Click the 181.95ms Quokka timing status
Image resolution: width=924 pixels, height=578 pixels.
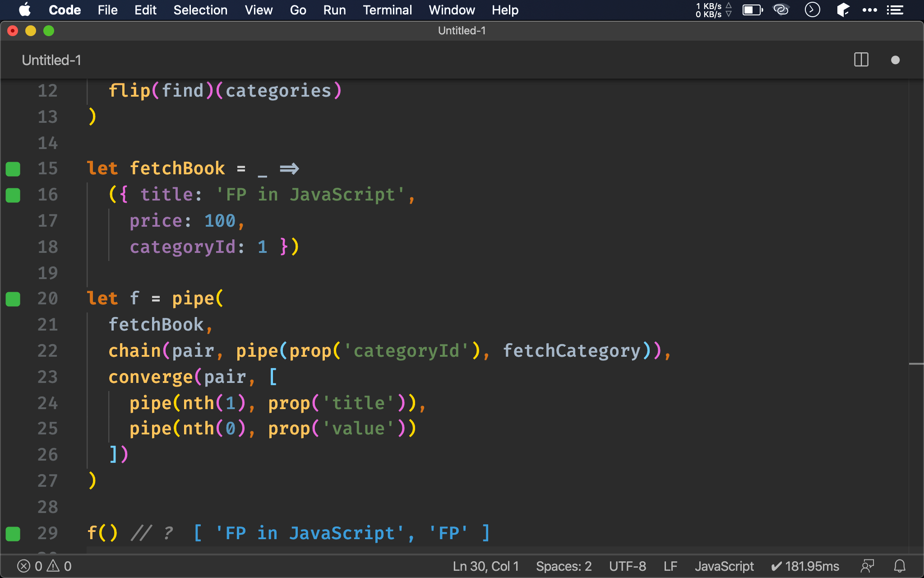click(805, 566)
